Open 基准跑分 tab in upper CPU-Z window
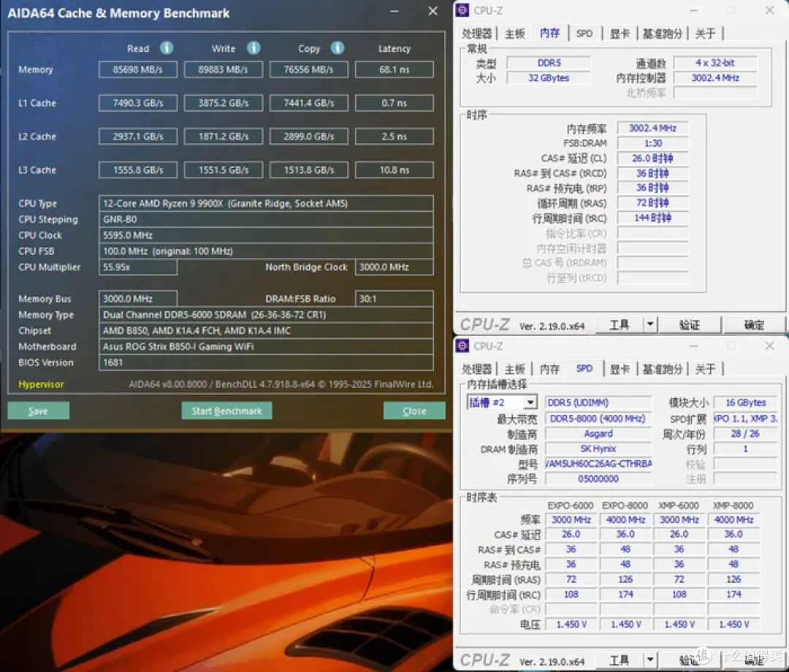This screenshot has height=672, width=789. [662, 34]
